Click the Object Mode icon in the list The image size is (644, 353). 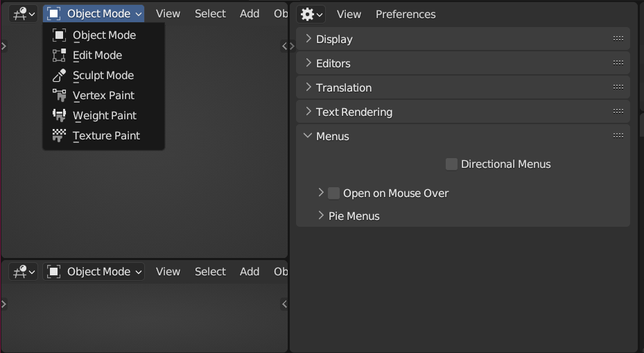click(x=59, y=35)
